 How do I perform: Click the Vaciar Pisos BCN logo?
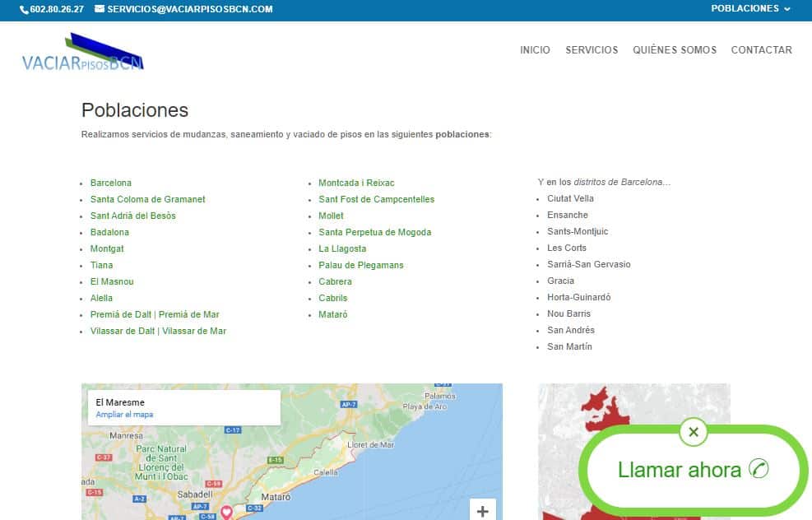click(83, 53)
